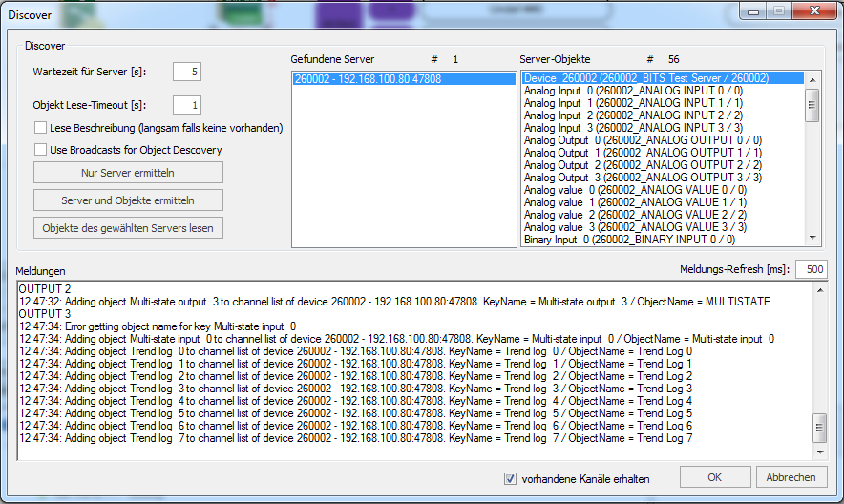This screenshot has width=844, height=504.
Task: Click Objekt Lese-Timeout input field
Action: tap(187, 105)
